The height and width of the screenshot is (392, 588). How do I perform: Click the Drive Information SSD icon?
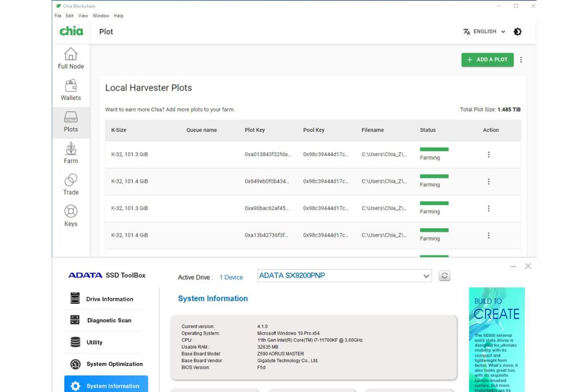click(75, 298)
